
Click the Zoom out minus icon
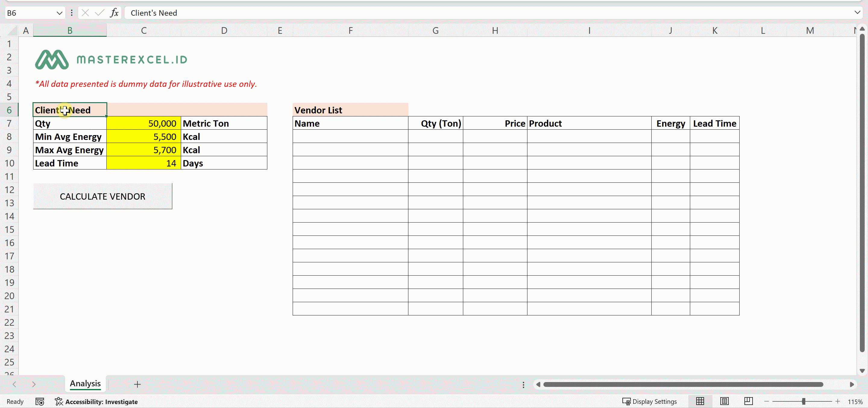pos(766,401)
